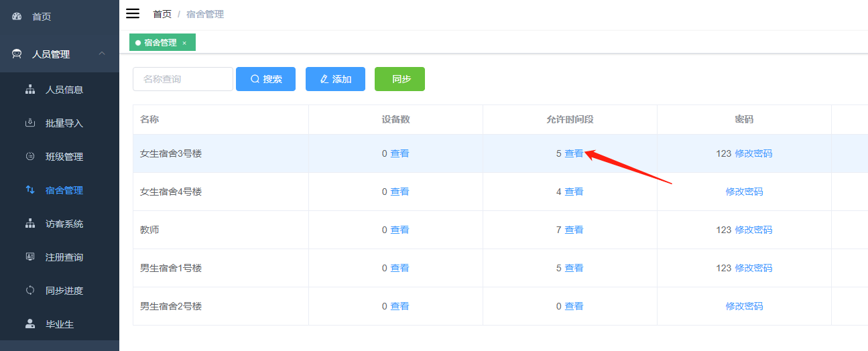Open 班级管理 menu item
The width and height of the screenshot is (868, 351).
[60, 157]
